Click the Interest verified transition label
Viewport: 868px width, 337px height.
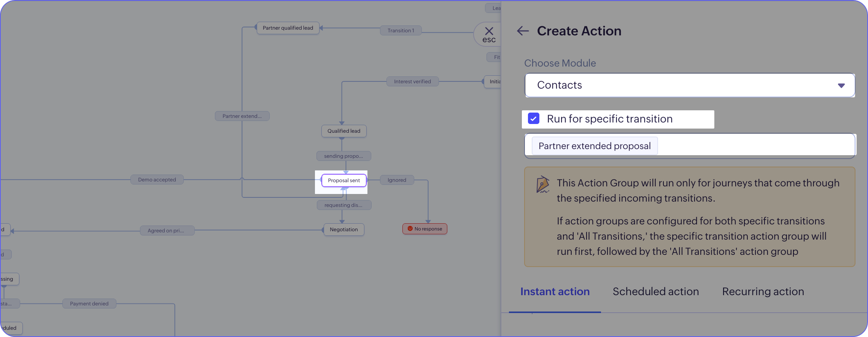(x=412, y=81)
